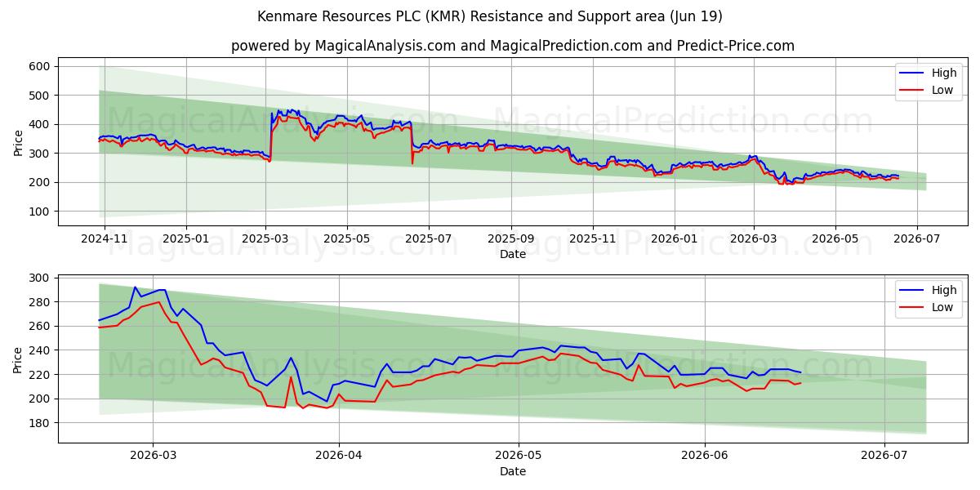980x490 pixels.
Task: Click 'Low' legend entry in bottom chart
Action: click(942, 307)
